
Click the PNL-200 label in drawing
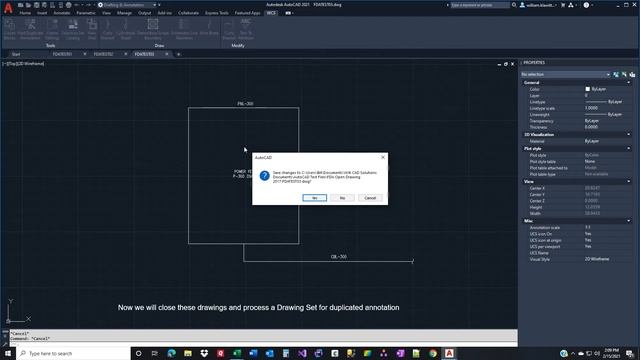[245, 104]
